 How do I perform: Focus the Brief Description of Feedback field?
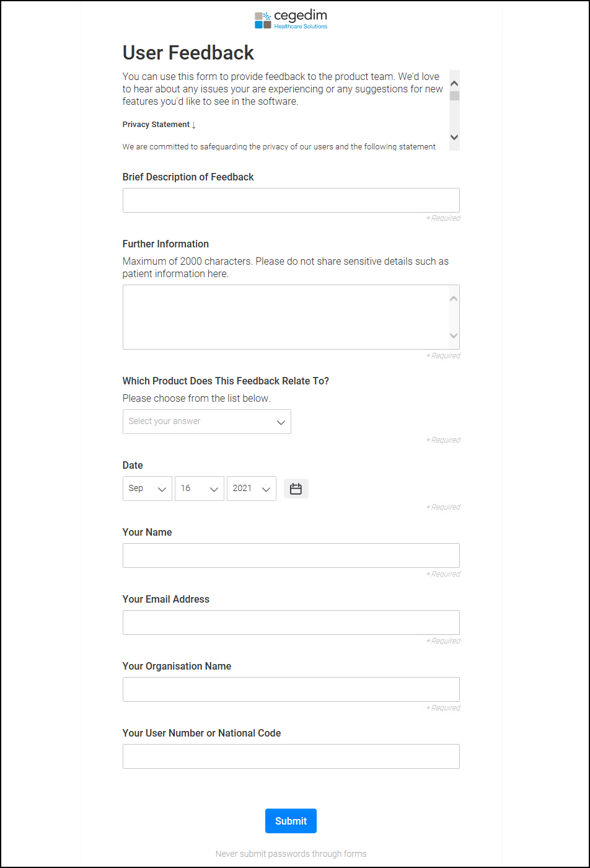pyautogui.click(x=291, y=200)
